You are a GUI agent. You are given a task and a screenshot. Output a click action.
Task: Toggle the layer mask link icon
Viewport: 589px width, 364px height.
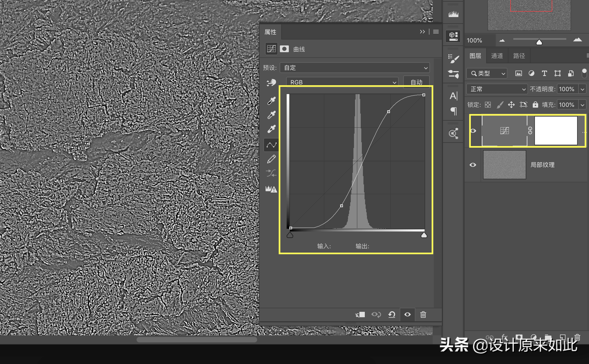(530, 131)
